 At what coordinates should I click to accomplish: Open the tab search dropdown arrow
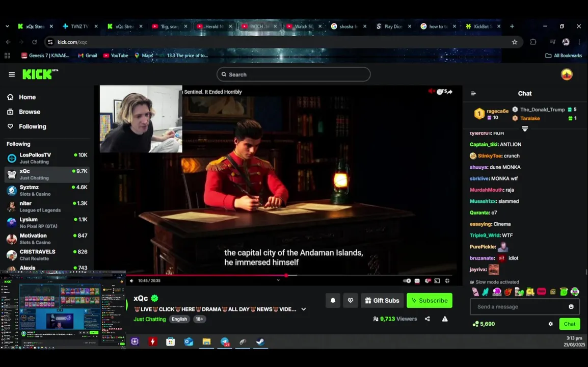pos(7,27)
